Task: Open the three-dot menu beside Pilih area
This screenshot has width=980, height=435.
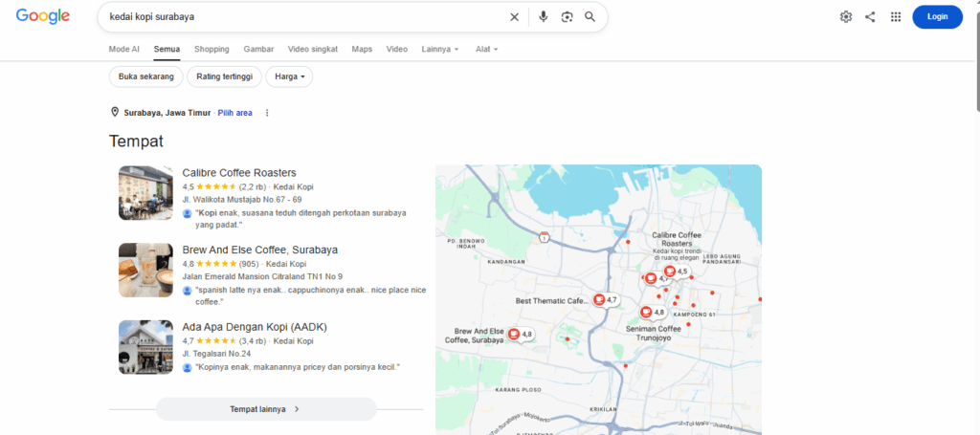Action: coord(267,113)
